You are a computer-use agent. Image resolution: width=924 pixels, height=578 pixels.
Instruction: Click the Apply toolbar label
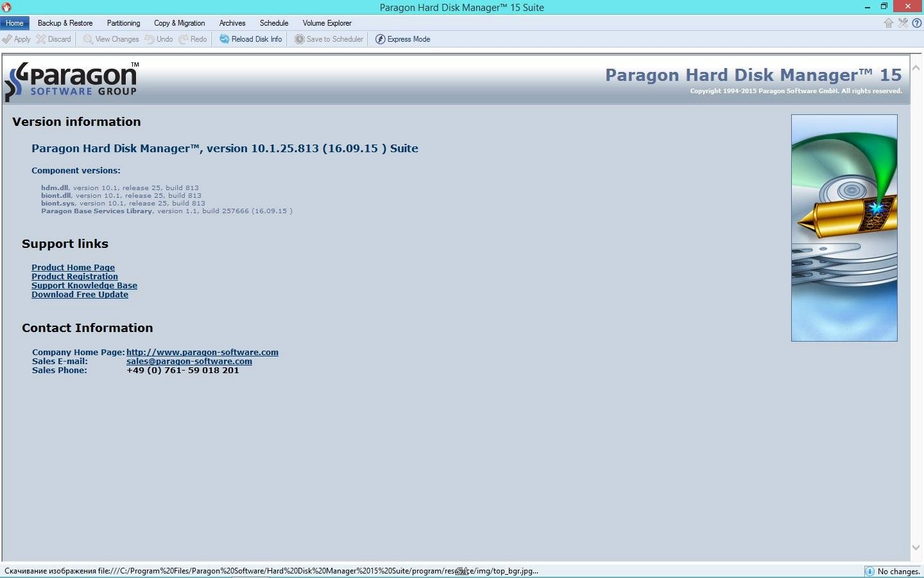pyautogui.click(x=22, y=39)
